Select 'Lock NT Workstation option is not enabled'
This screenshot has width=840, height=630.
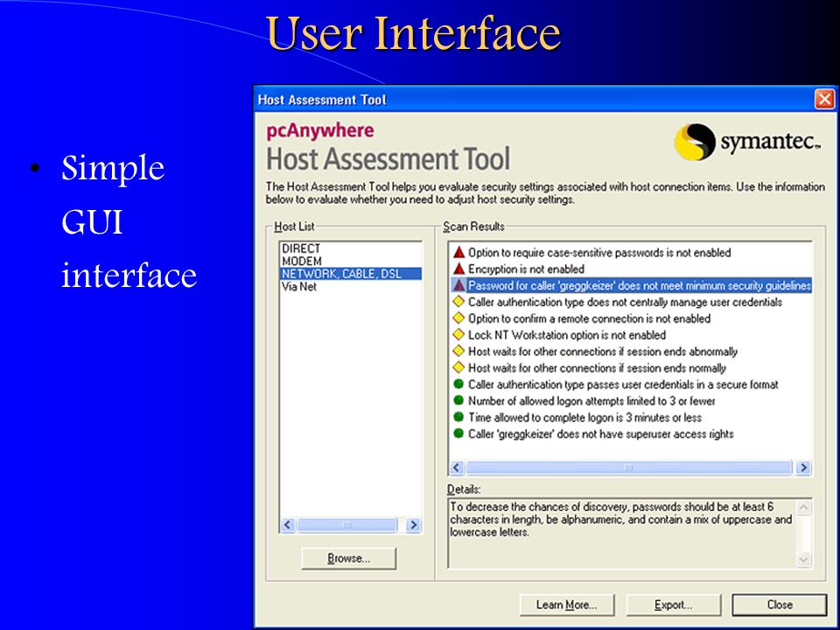click(x=567, y=335)
